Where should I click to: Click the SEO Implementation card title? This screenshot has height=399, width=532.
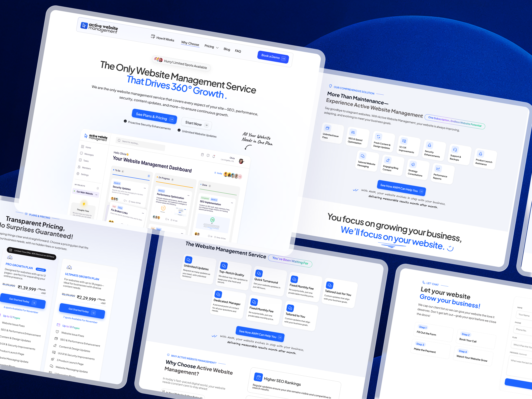(210, 203)
